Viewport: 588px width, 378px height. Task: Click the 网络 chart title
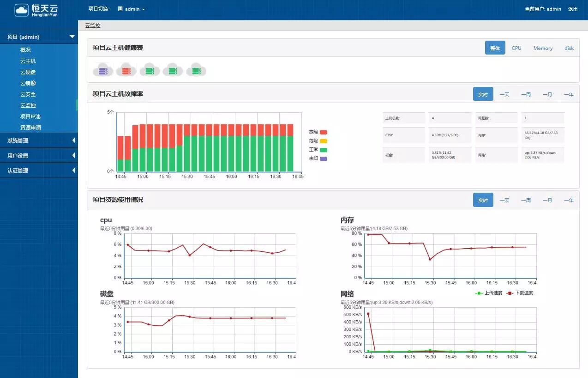(347, 294)
